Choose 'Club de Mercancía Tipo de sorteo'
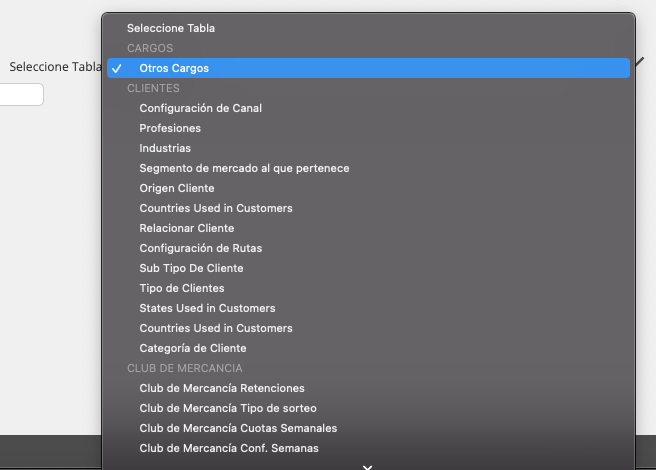 click(x=368, y=408)
